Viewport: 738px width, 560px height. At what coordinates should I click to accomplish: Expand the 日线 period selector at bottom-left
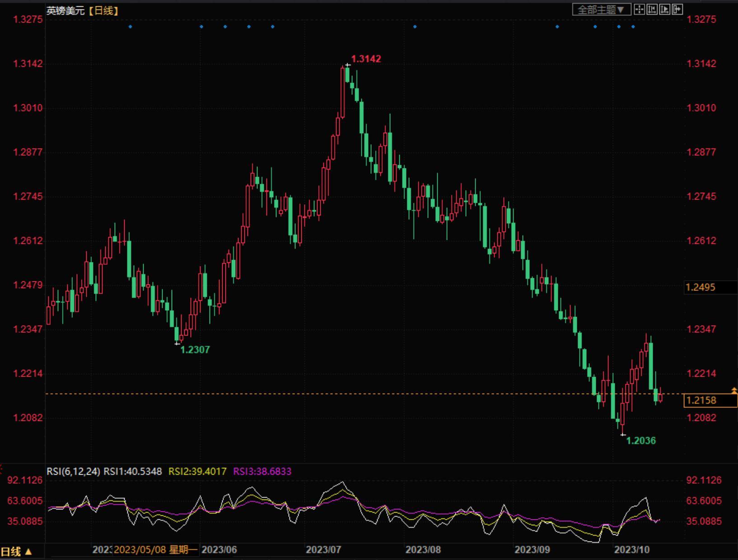(x=17, y=551)
